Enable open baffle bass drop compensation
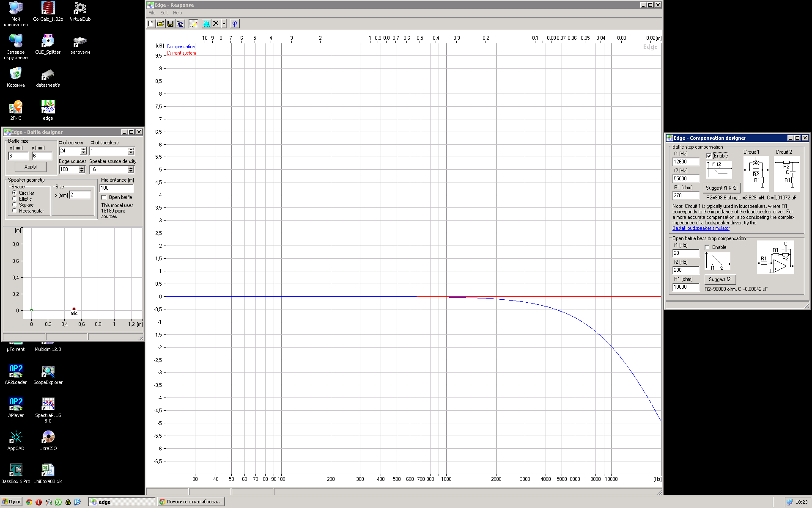The height and width of the screenshot is (508, 812). point(707,247)
